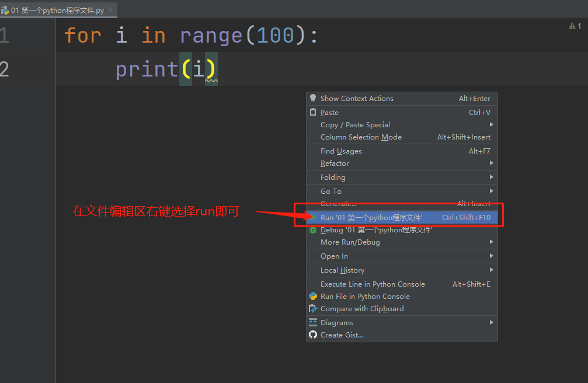Click the Debug bug icon
Image resolution: width=588 pixels, height=383 pixels.
(313, 230)
